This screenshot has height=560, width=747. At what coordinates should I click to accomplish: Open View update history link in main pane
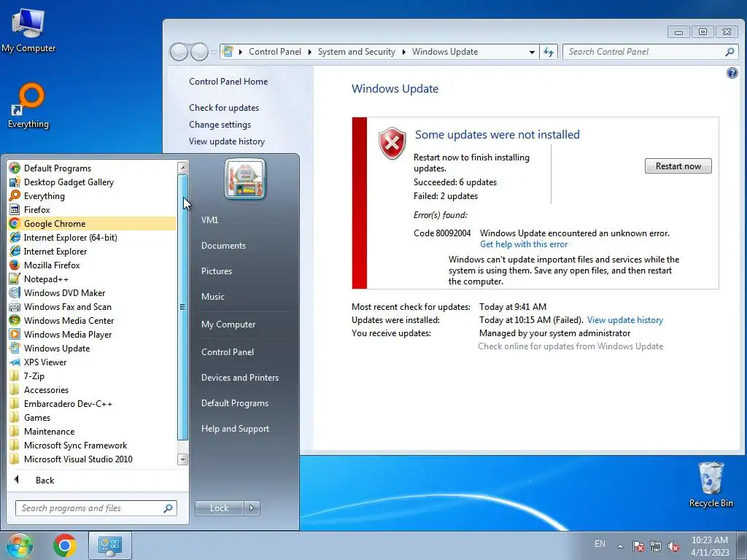pos(624,320)
